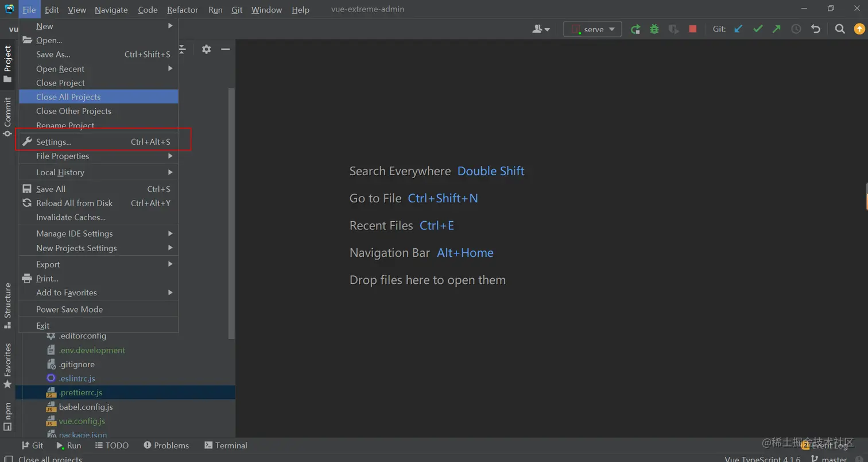868x462 pixels.
Task: Click the green Debug bug icon
Action: pos(654,29)
